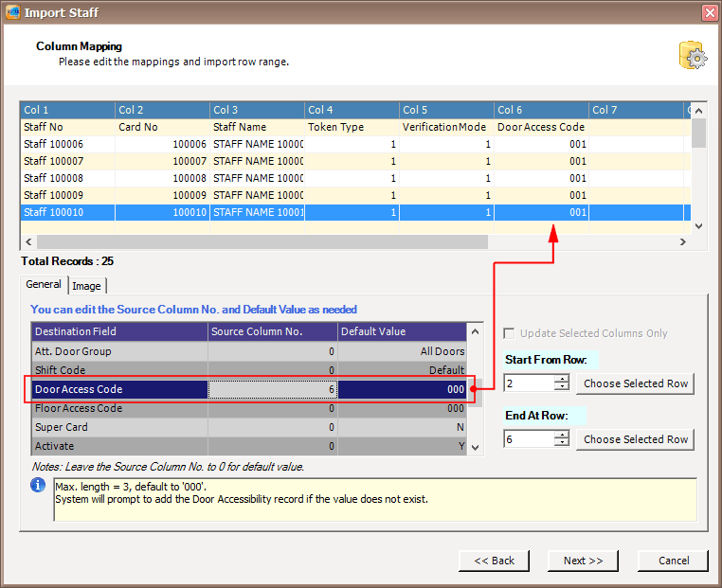Click the database gear icon in header
Image resolution: width=722 pixels, height=588 pixels.
pos(693,56)
